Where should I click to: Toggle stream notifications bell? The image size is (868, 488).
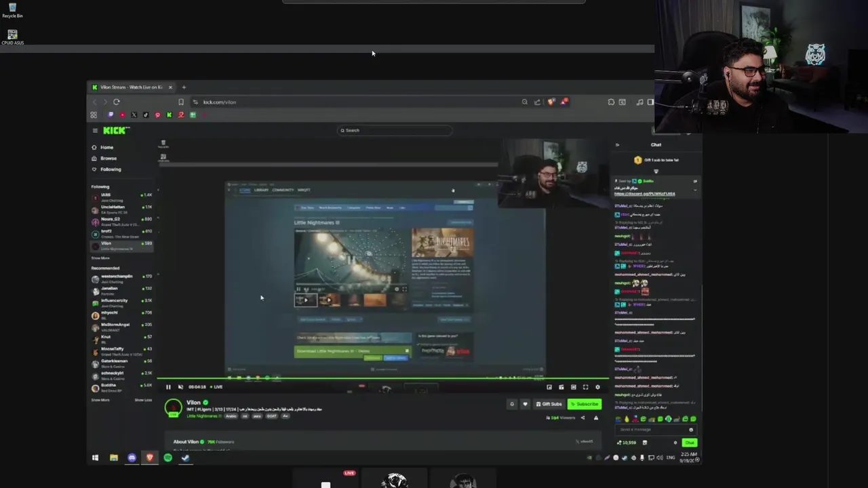tap(512, 404)
